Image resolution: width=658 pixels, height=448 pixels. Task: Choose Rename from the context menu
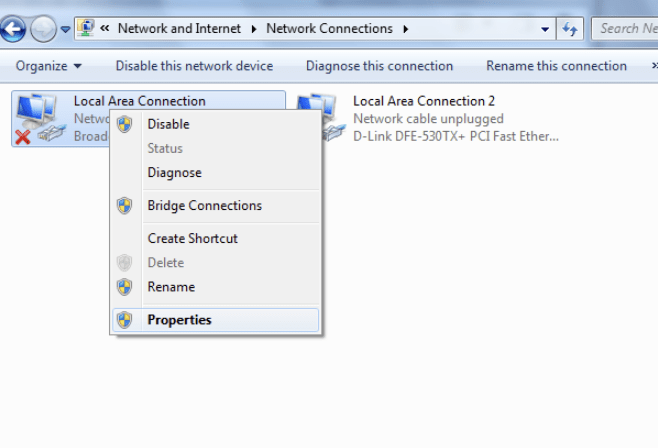coord(171,287)
